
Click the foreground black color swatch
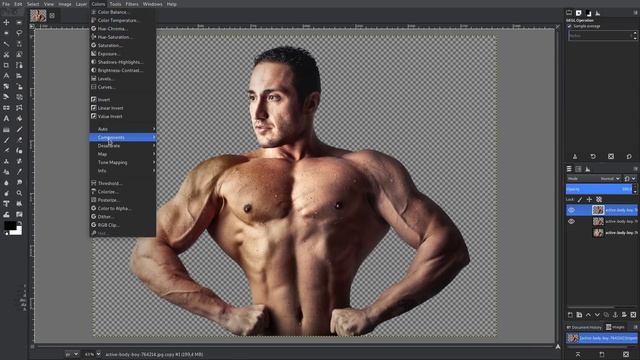[9, 225]
